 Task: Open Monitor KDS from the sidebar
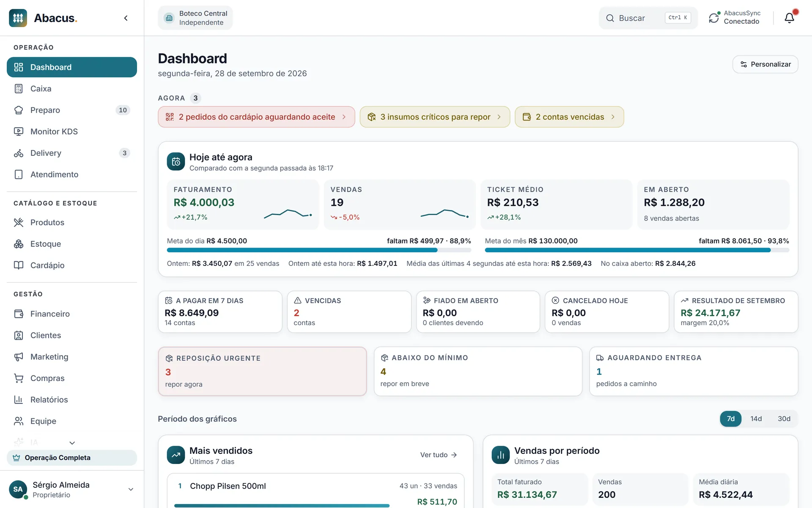click(x=72, y=132)
